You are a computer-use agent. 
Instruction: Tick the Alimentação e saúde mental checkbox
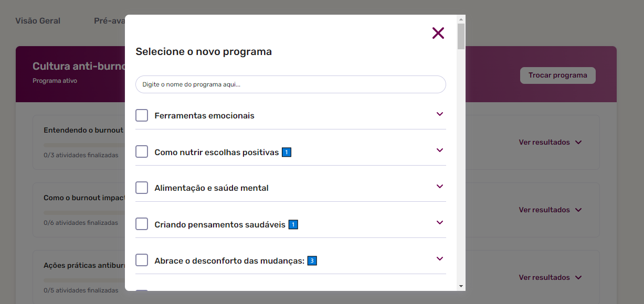click(x=142, y=188)
